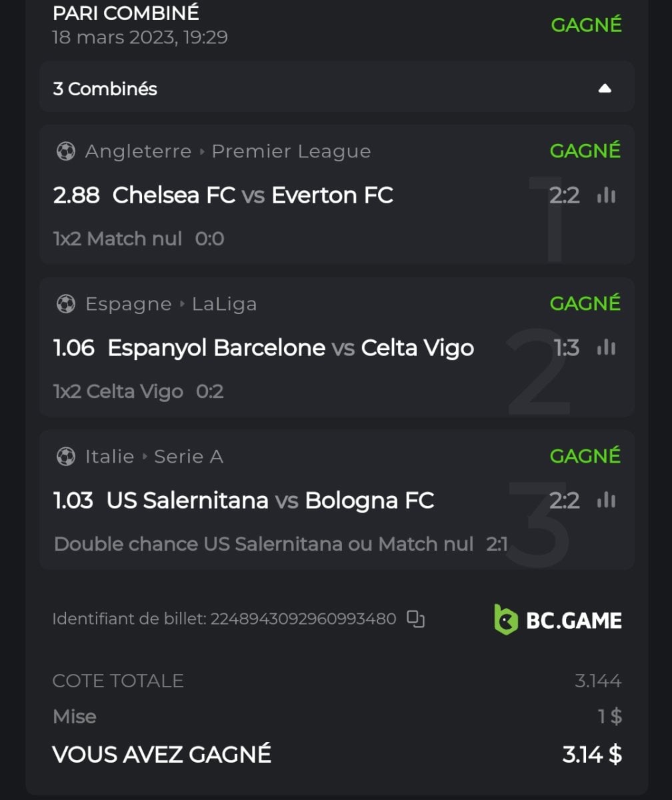Open Premier League competition link
Viewport: 672px width, 800px height.
click(291, 151)
